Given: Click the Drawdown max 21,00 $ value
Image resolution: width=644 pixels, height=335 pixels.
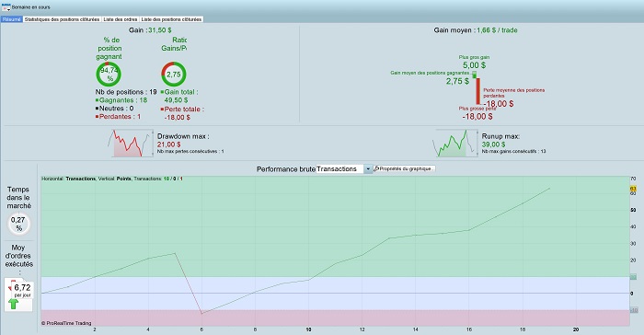Looking at the screenshot, I should tap(168, 144).
